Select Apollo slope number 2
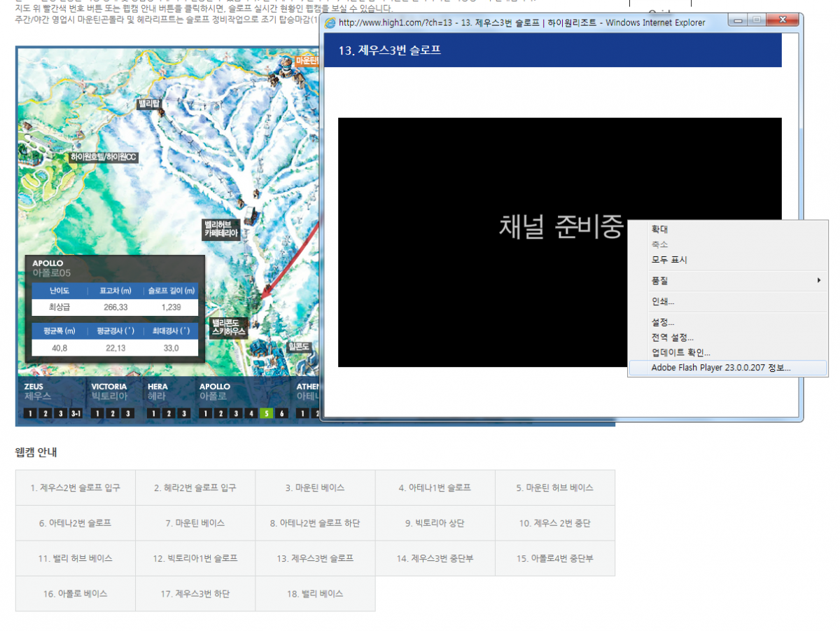The width and height of the screenshot is (840, 631). 220,413
